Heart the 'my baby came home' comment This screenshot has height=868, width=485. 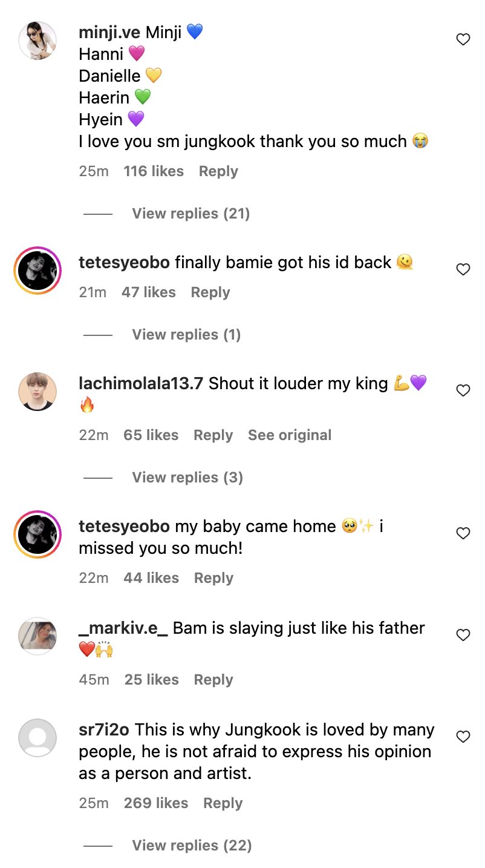click(463, 533)
